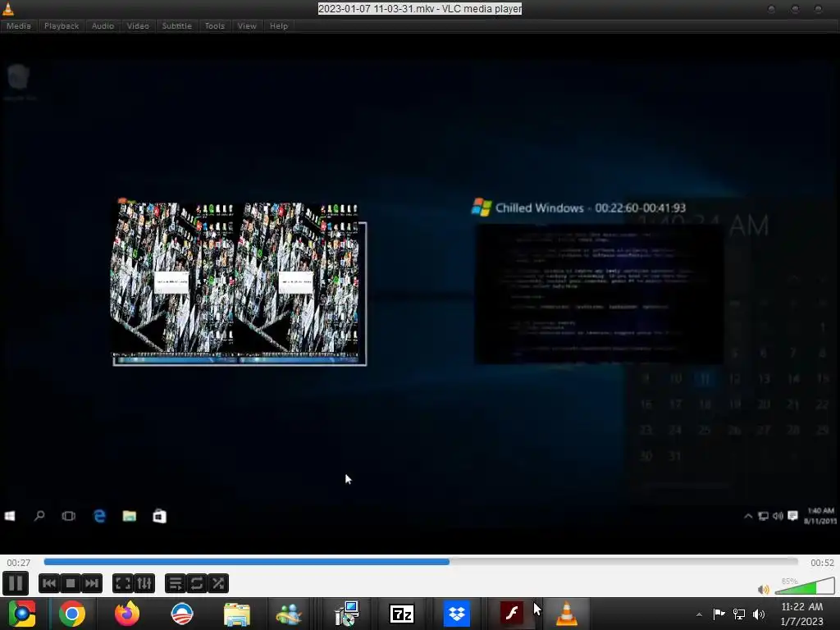Skip to next media item

[92, 583]
